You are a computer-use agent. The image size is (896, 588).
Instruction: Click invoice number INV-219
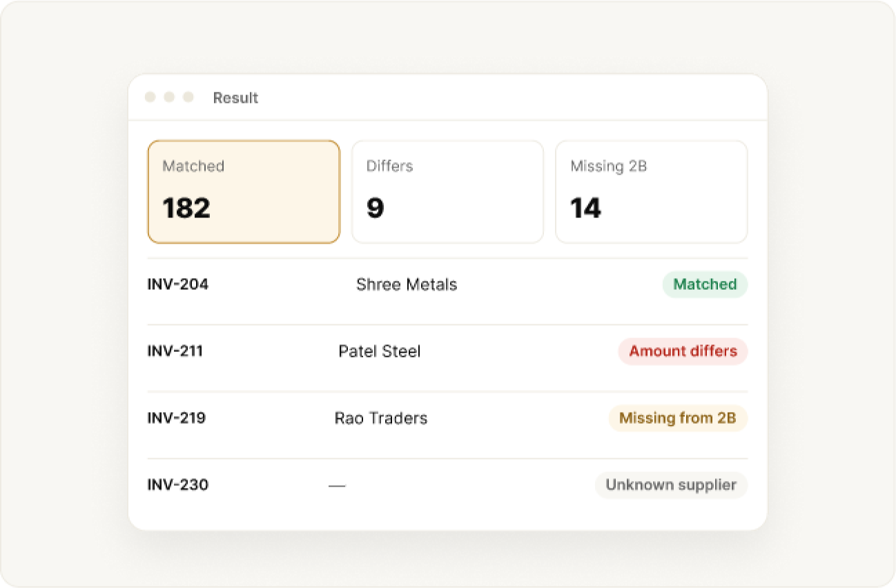click(177, 418)
